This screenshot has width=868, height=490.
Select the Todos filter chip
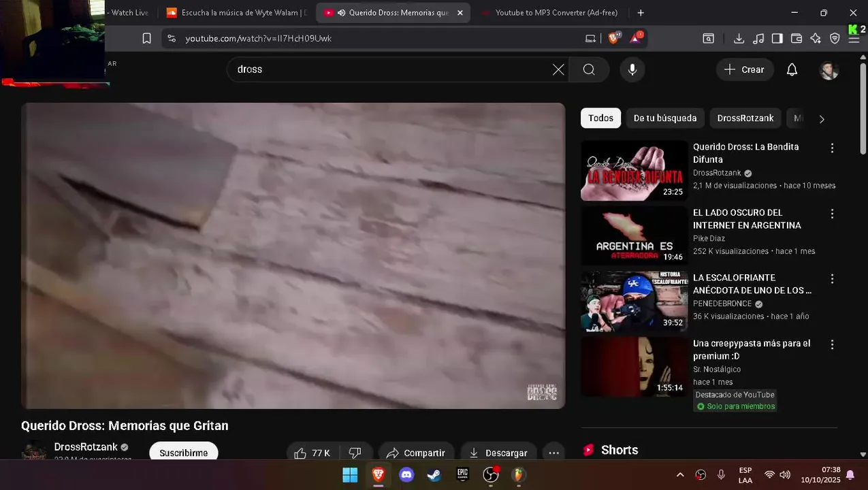(x=600, y=118)
